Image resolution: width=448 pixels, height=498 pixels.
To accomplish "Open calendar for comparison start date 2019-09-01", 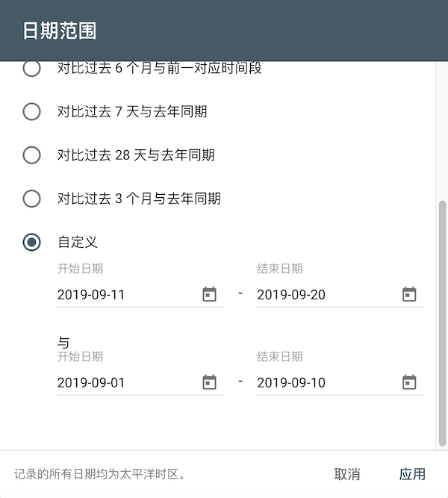I will [x=210, y=382].
